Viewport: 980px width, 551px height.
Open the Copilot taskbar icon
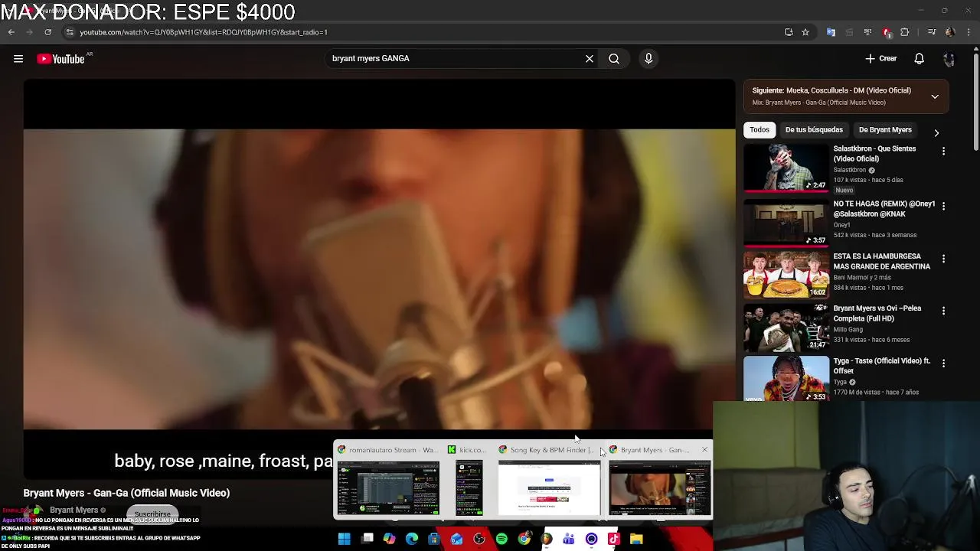389,539
